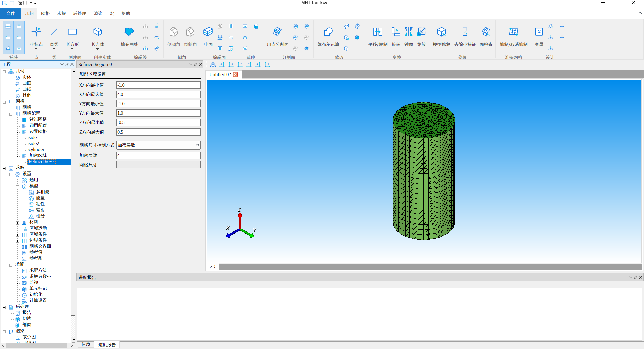Toggle the grid snap button in 捕获

pos(8,26)
